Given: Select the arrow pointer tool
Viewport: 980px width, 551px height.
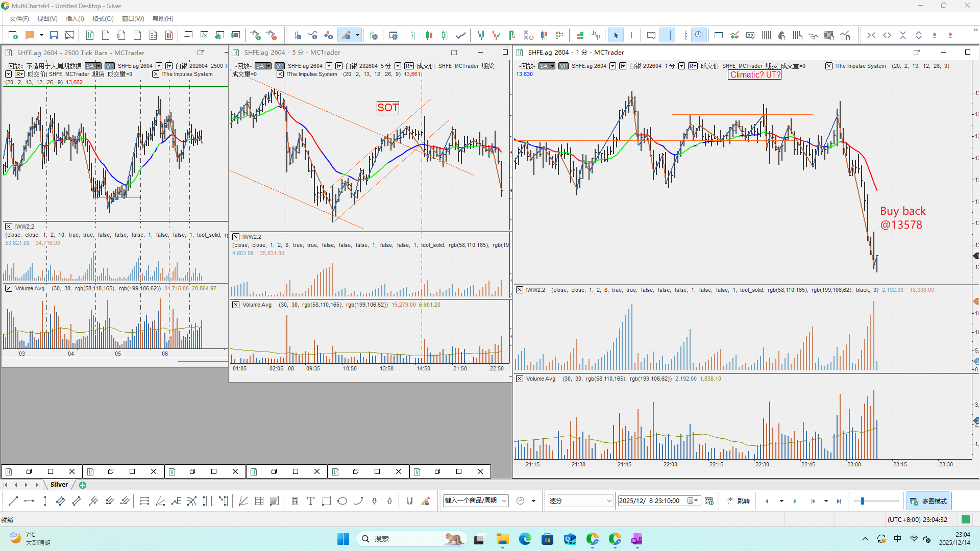Looking at the screenshot, I should click(x=616, y=35).
